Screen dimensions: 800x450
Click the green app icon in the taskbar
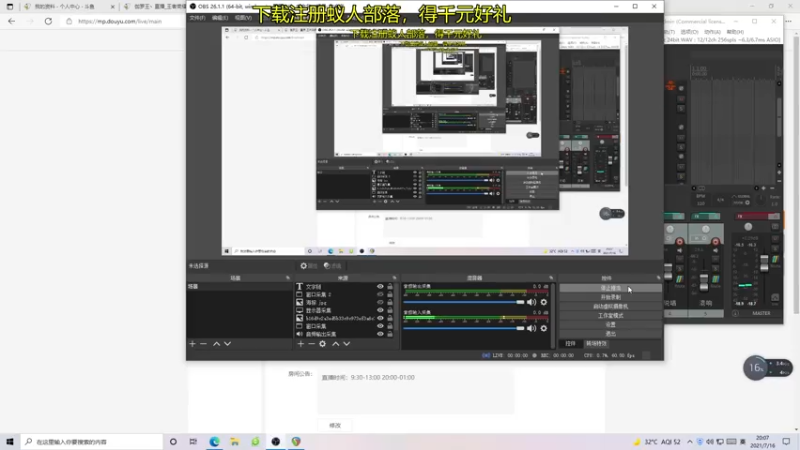pyautogui.click(x=255, y=441)
